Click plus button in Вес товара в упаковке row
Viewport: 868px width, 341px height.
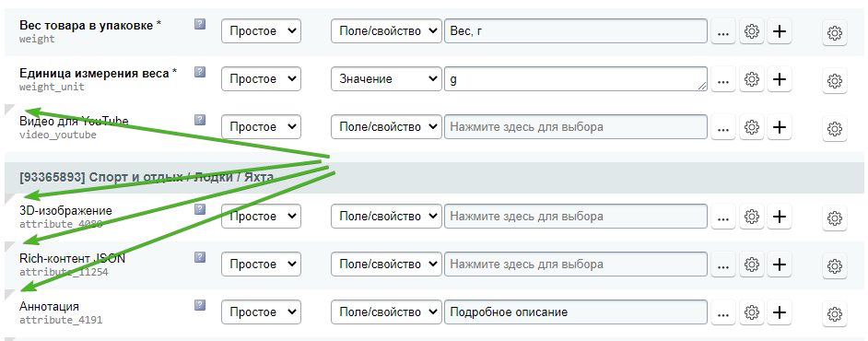tap(779, 31)
